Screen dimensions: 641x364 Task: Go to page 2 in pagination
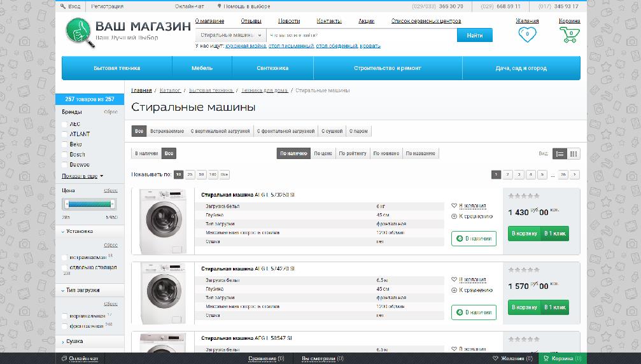[x=507, y=174]
